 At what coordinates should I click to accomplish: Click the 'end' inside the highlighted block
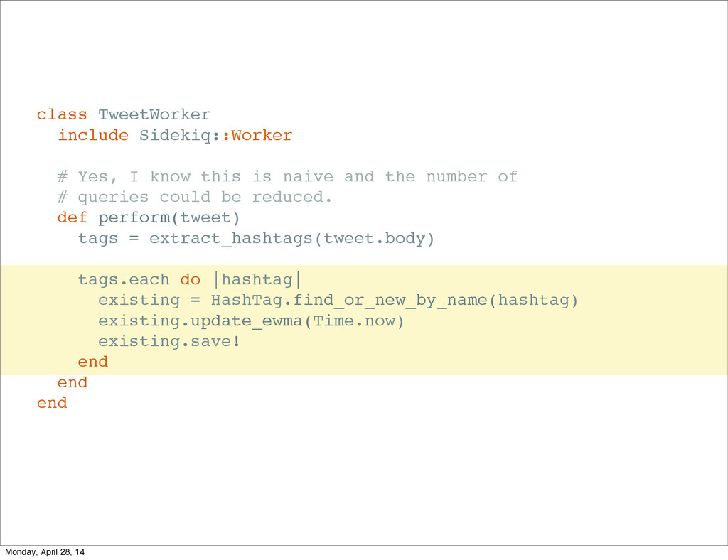pos(93,362)
